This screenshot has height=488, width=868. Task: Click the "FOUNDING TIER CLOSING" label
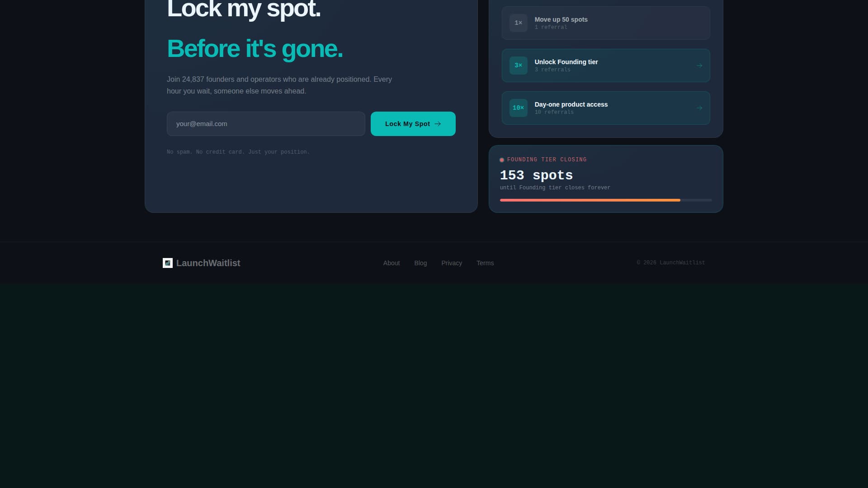[547, 160]
